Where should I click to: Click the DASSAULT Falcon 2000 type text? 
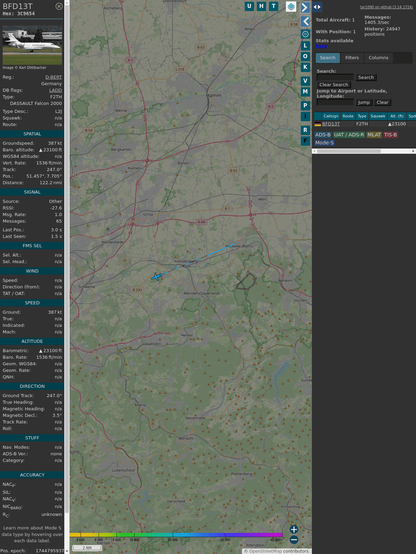tap(36, 104)
